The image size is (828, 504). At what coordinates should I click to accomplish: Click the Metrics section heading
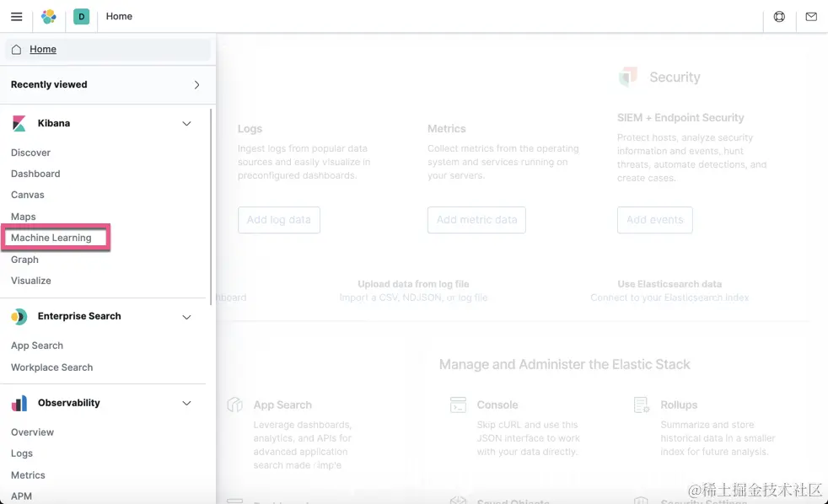(x=447, y=129)
